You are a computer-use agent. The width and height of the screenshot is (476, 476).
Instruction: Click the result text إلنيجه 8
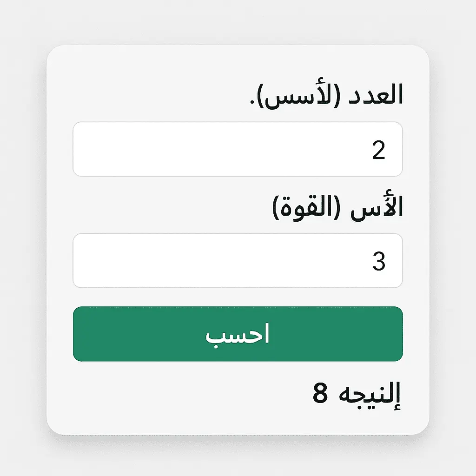[358, 394]
